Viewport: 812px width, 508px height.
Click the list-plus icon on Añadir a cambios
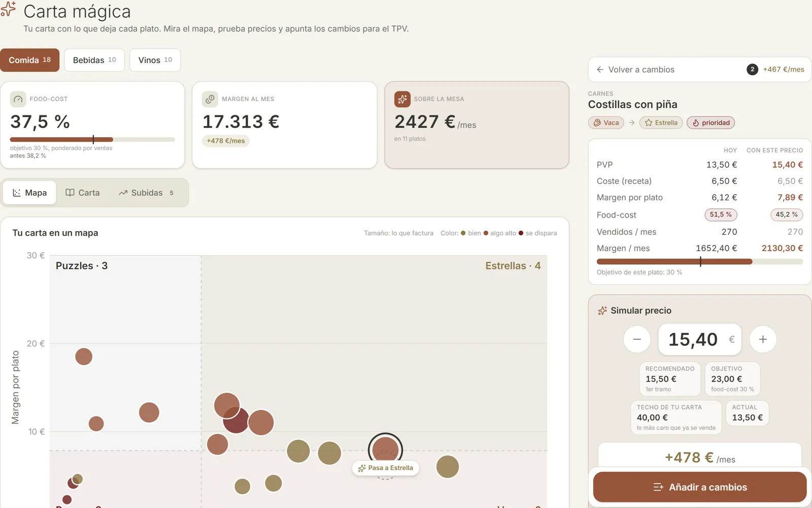pyautogui.click(x=658, y=487)
